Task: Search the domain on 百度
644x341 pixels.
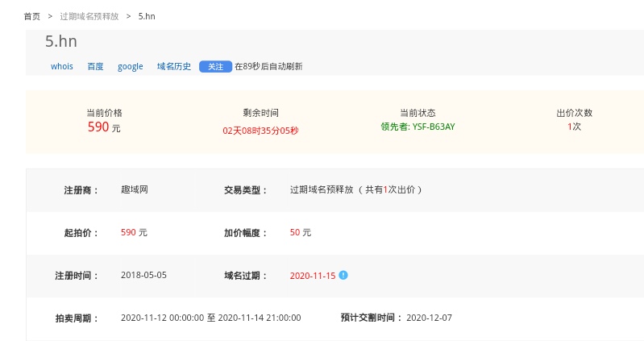Action: point(95,66)
